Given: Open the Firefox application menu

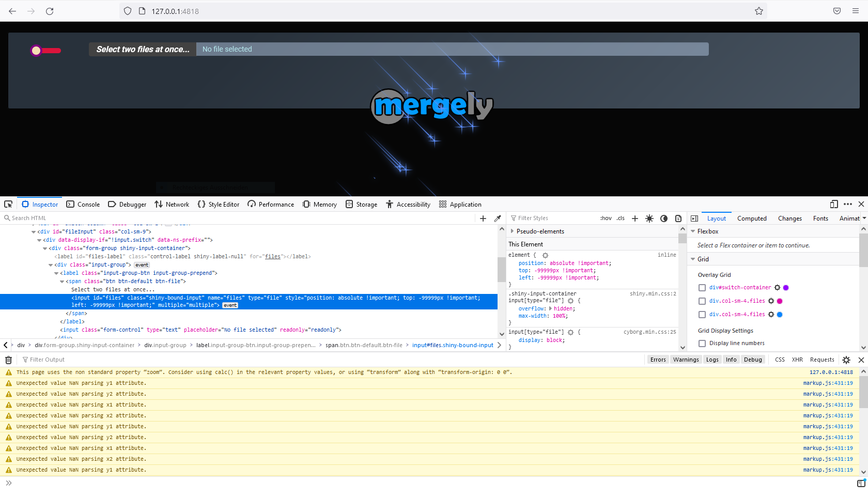Looking at the screenshot, I should [856, 11].
